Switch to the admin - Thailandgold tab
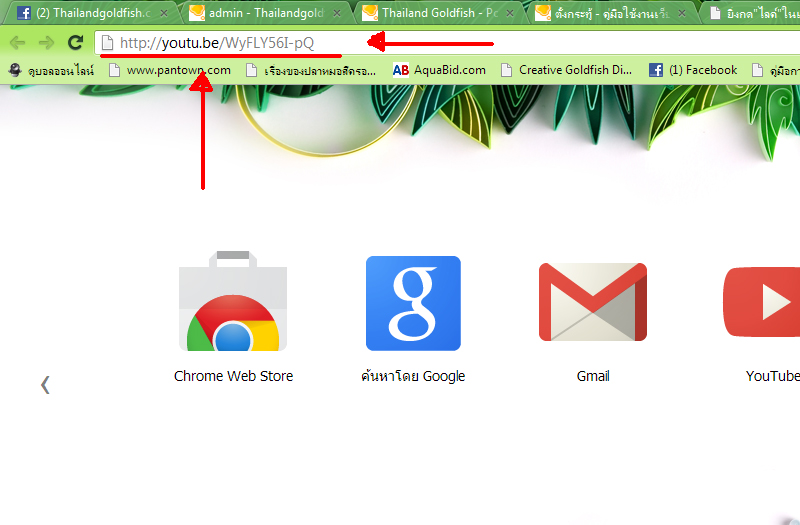The image size is (800, 525). coord(265,13)
